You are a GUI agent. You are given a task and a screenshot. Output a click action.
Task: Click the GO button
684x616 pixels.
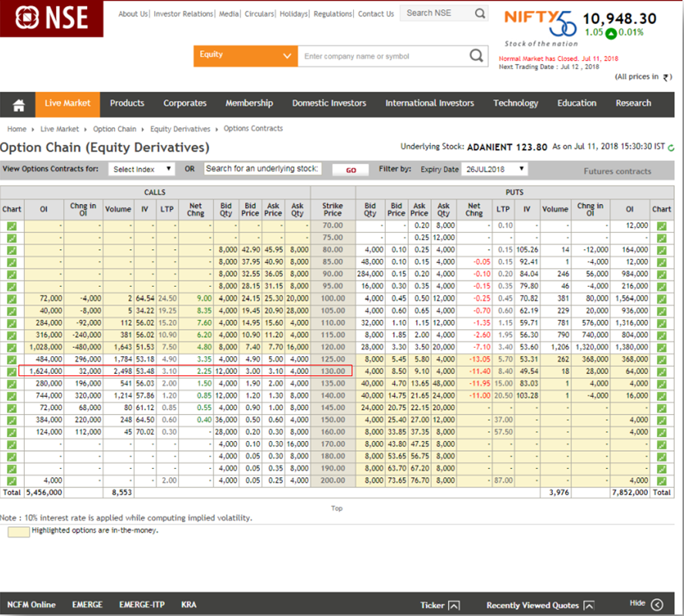pyautogui.click(x=351, y=170)
